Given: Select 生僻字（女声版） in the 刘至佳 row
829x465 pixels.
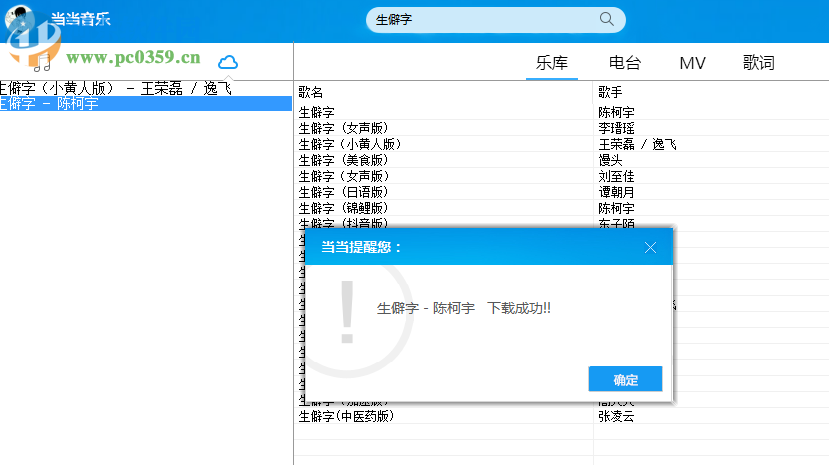Looking at the screenshot, I should tap(344, 176).
